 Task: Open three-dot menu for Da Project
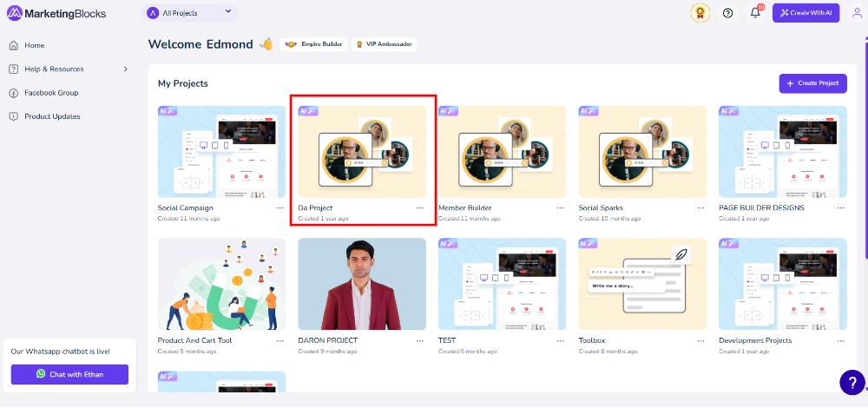point(420,208)
